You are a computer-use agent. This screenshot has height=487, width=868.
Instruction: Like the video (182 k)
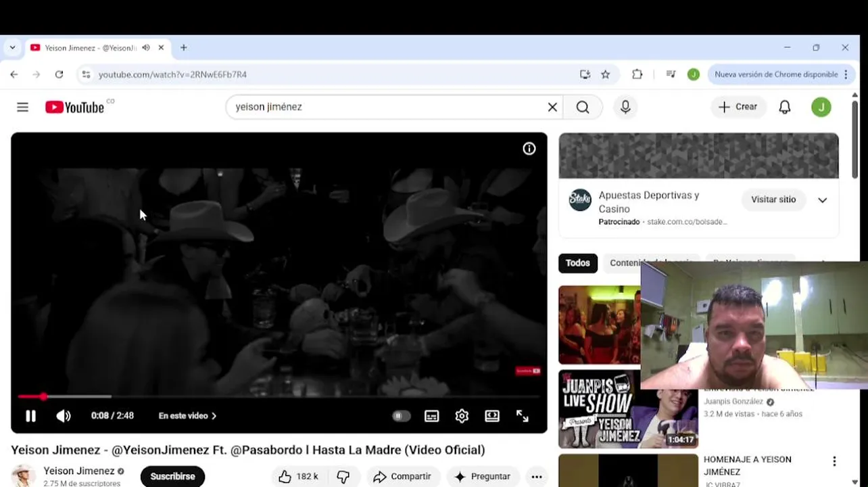299,476
